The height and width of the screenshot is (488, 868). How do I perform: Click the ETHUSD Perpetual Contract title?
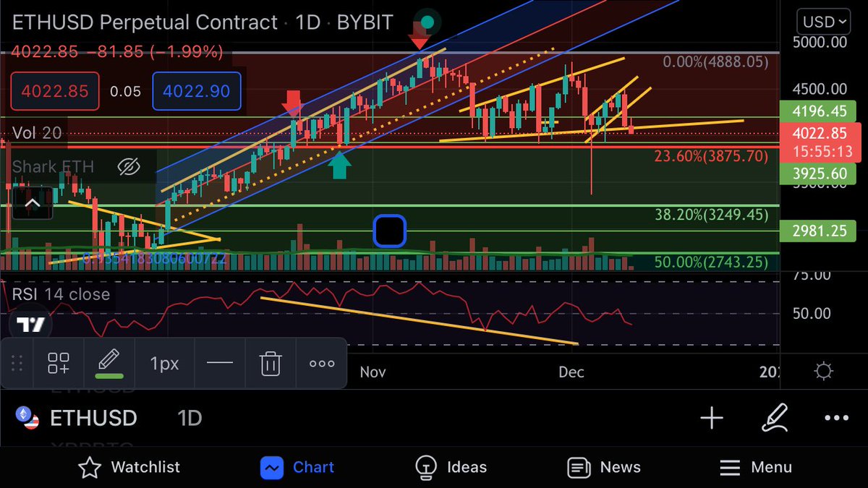coord(145,22)
